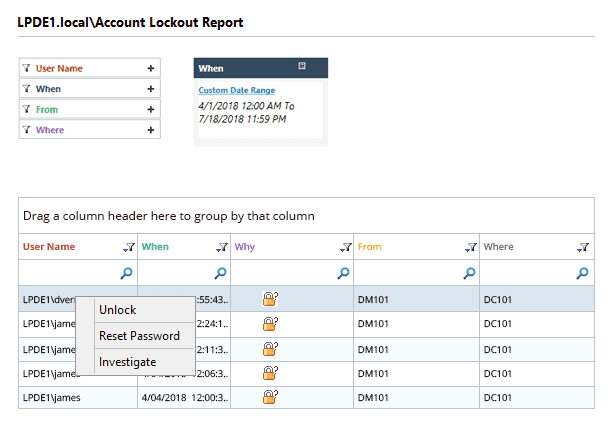612x430 pixels.
Task: Click DM101 in the last table row
Action: click(373, 398)
